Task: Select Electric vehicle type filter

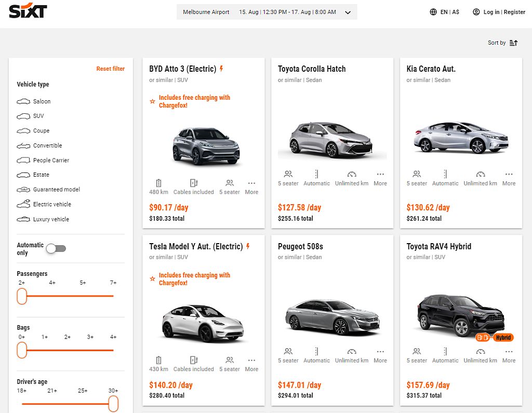Action: [x=52, y=204]
